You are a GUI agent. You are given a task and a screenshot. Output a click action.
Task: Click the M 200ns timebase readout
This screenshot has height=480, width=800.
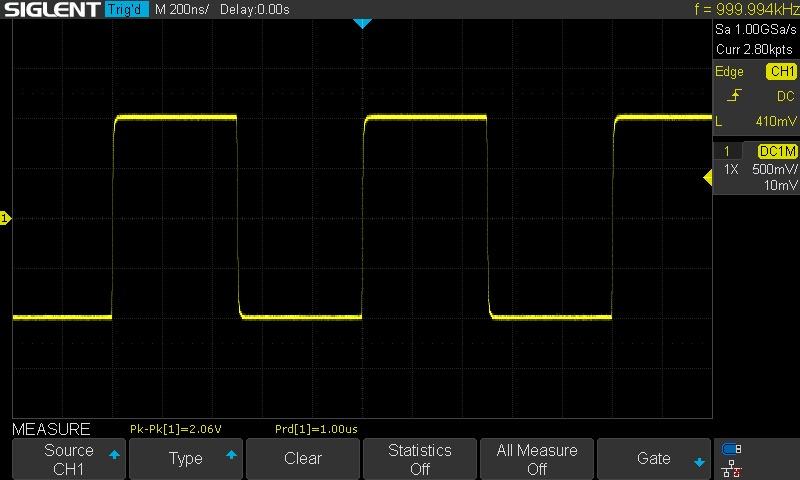click(182, 9)
